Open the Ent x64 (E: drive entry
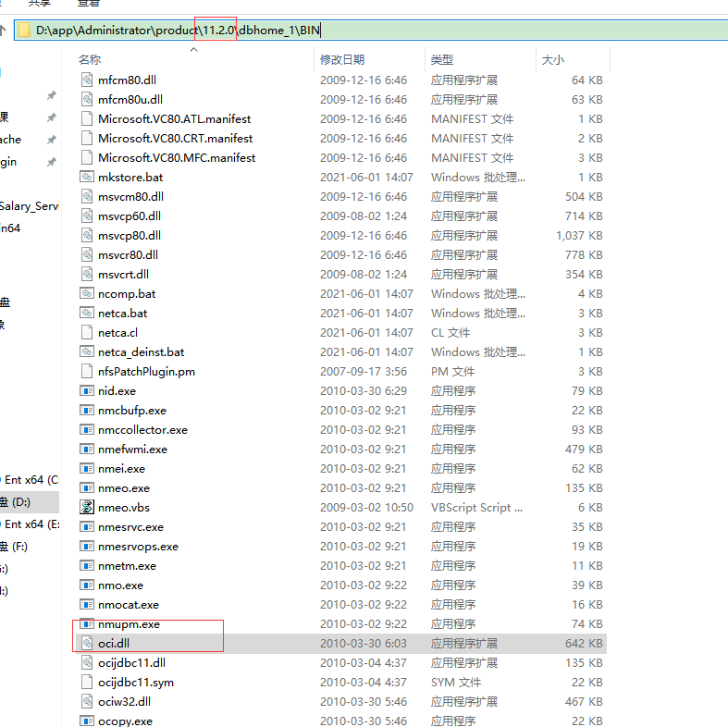The width and height of the screenshot is (728, 727). tap(31, 524)
